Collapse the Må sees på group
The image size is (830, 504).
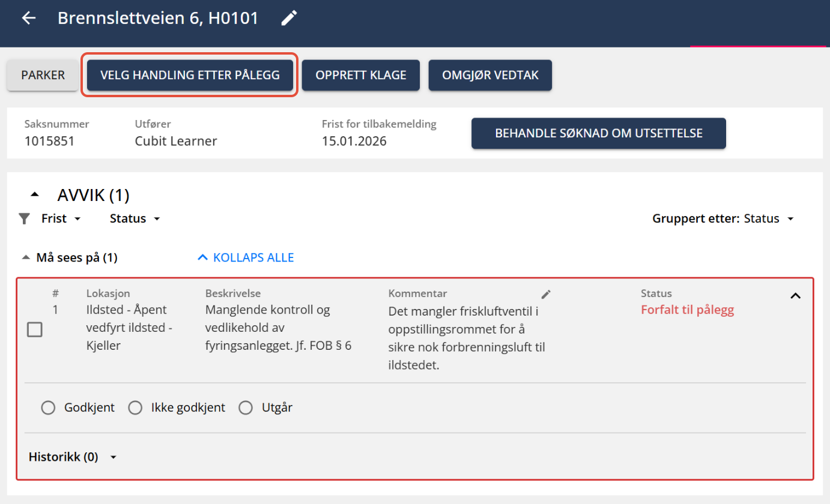coord(25,257)
